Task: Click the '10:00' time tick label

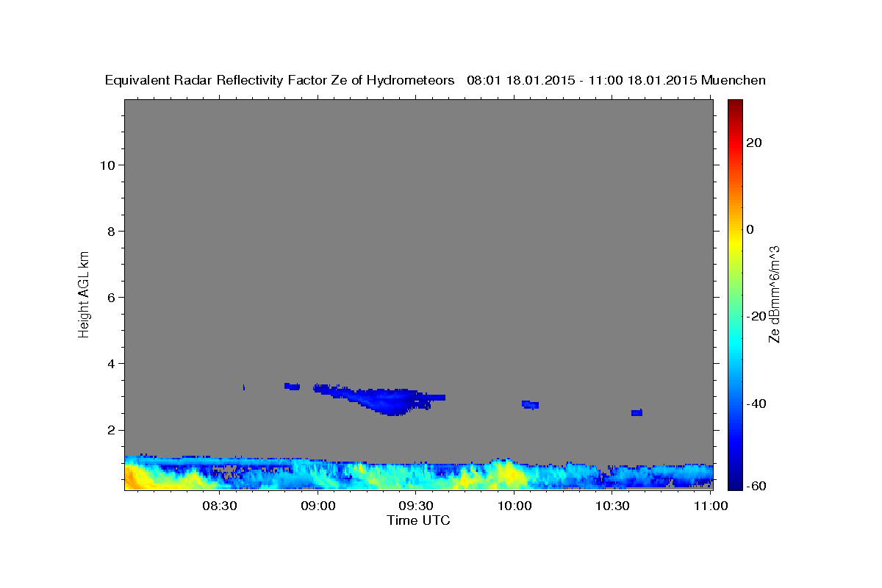Action: tap(514, 506)
